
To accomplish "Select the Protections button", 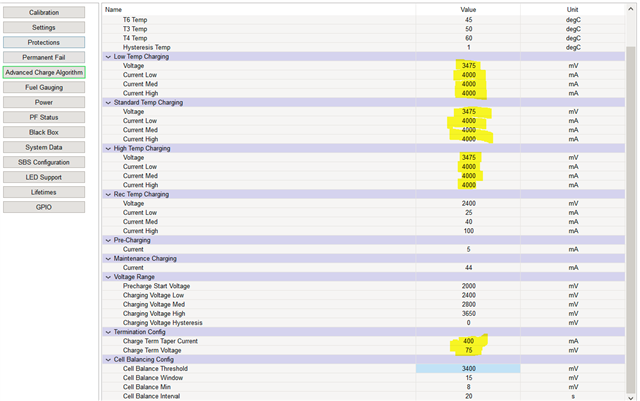I will tap(44, 42).
